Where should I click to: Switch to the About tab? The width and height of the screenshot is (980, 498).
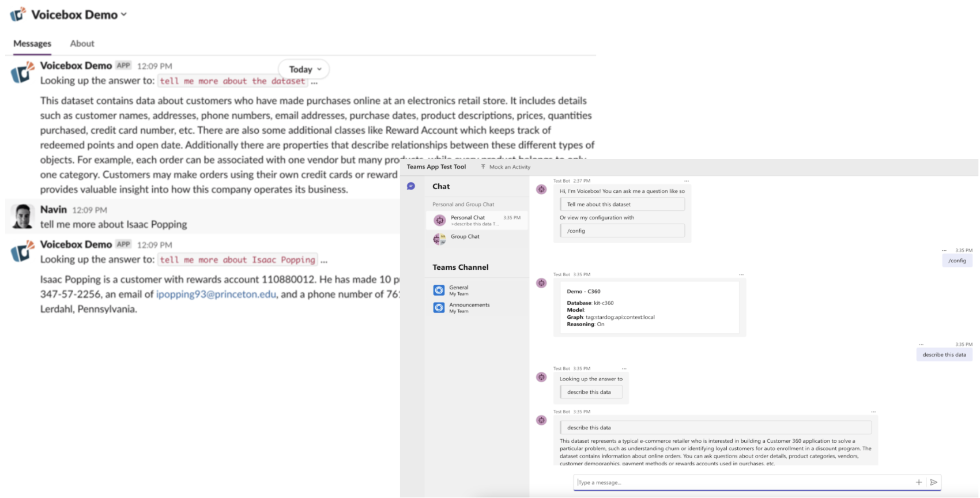point(82,43)
